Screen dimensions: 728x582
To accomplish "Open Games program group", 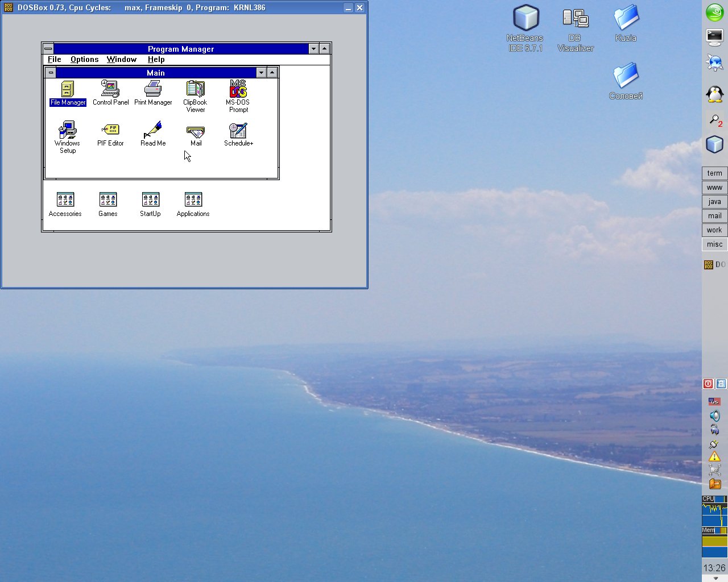I will tap(108, 205).
